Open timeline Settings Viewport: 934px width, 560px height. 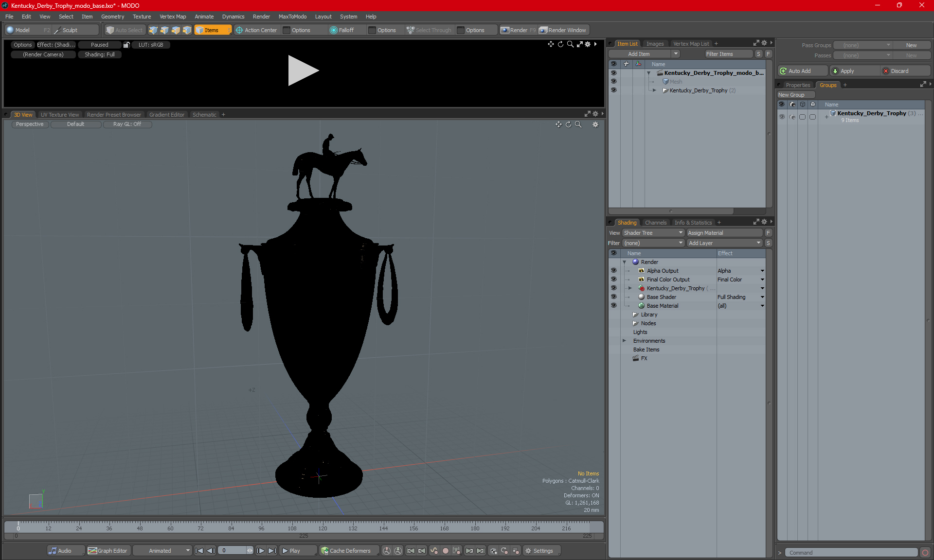541,551
